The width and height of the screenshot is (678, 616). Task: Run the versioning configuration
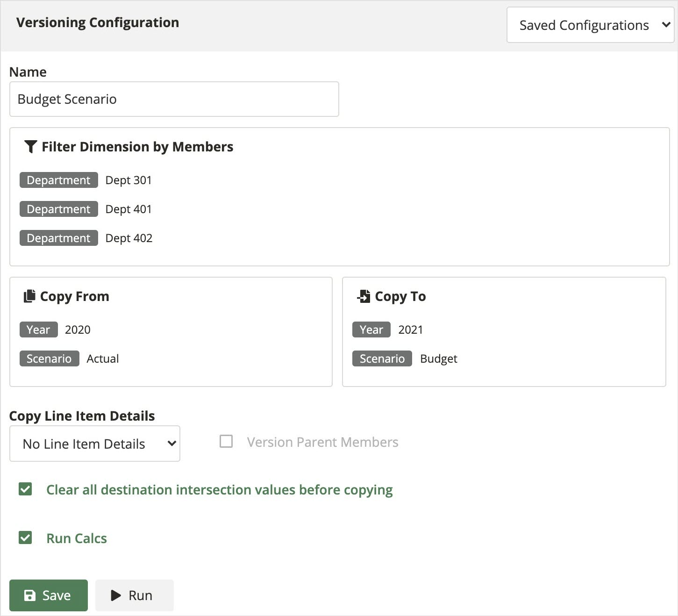pos(134,595)
